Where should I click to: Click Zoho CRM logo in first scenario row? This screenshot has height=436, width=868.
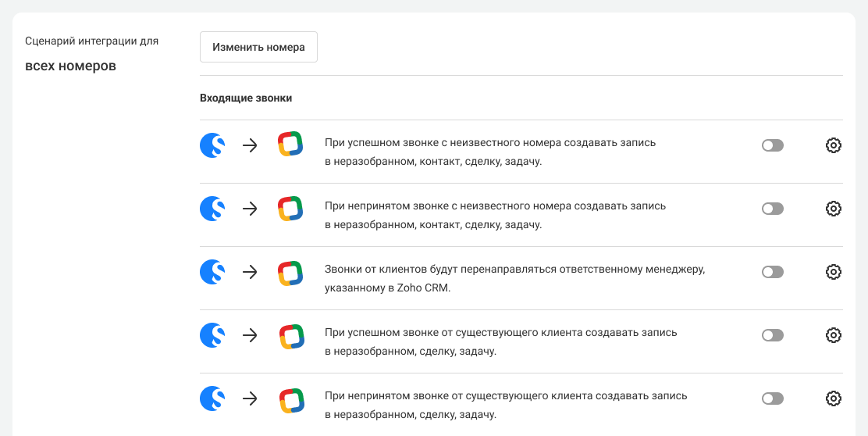(290, 145)
